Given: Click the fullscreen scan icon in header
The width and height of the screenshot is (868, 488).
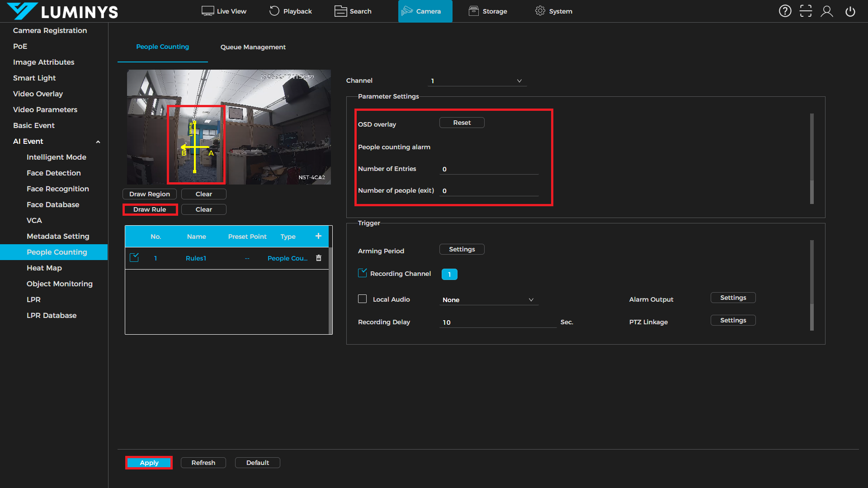Looking at the screenshot, I should 806,11.
